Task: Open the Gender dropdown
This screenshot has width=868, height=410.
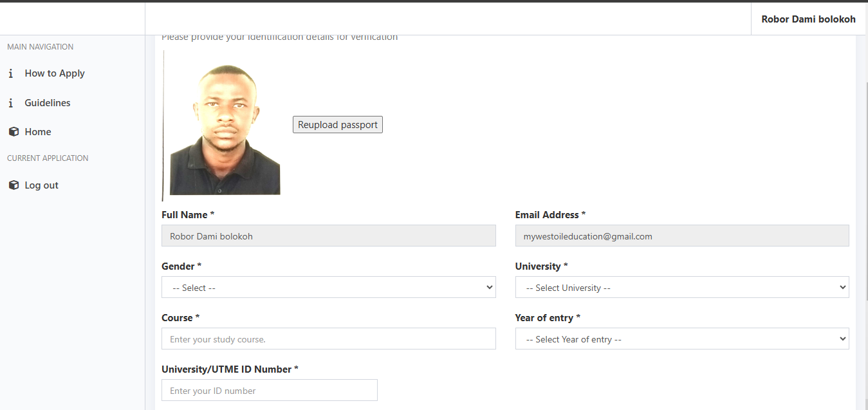Action: coord(328,288)
